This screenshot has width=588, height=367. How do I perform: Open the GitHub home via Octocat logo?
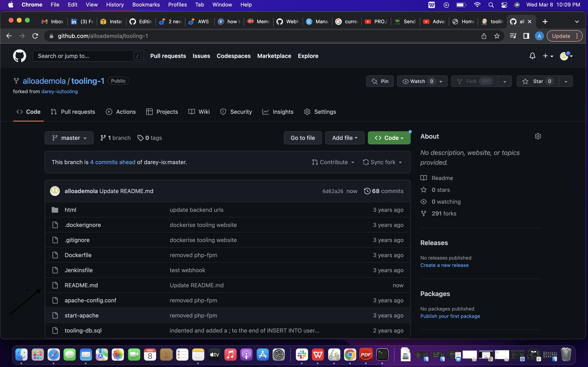point(19,56)
